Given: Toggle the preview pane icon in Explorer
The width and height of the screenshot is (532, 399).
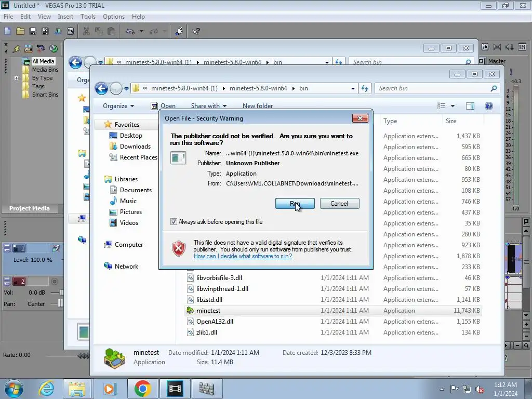Looking at the screenshot, I should (x=470, y=106).
